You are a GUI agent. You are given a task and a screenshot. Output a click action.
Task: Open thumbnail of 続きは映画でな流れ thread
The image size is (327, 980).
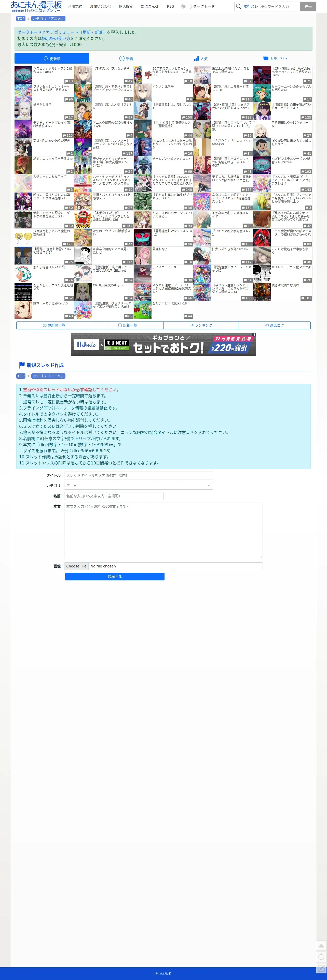262,291
